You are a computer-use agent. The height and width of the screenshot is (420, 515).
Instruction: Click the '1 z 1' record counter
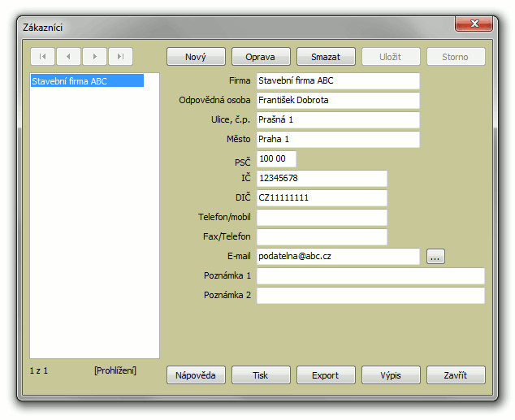point(39,370)
